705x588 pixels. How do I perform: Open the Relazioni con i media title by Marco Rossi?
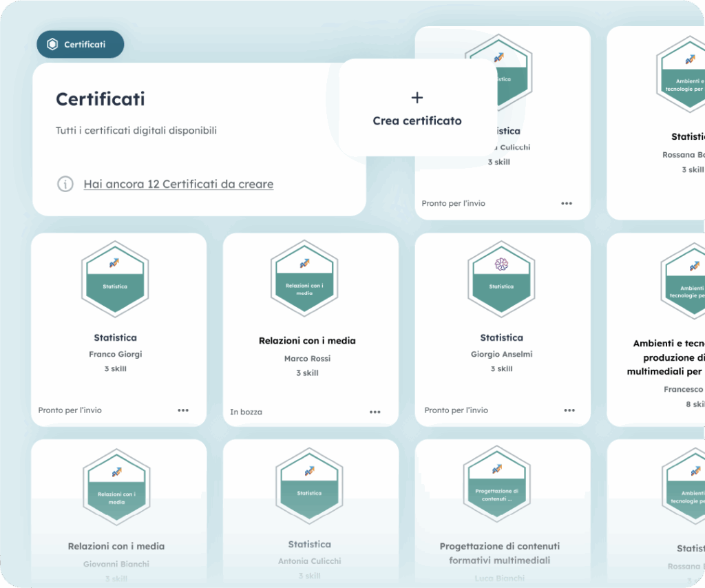pyautogui.click(x=307, y=340)
